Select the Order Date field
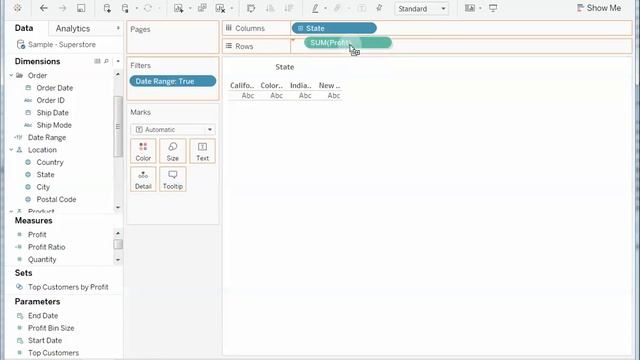 coord(55,88)
